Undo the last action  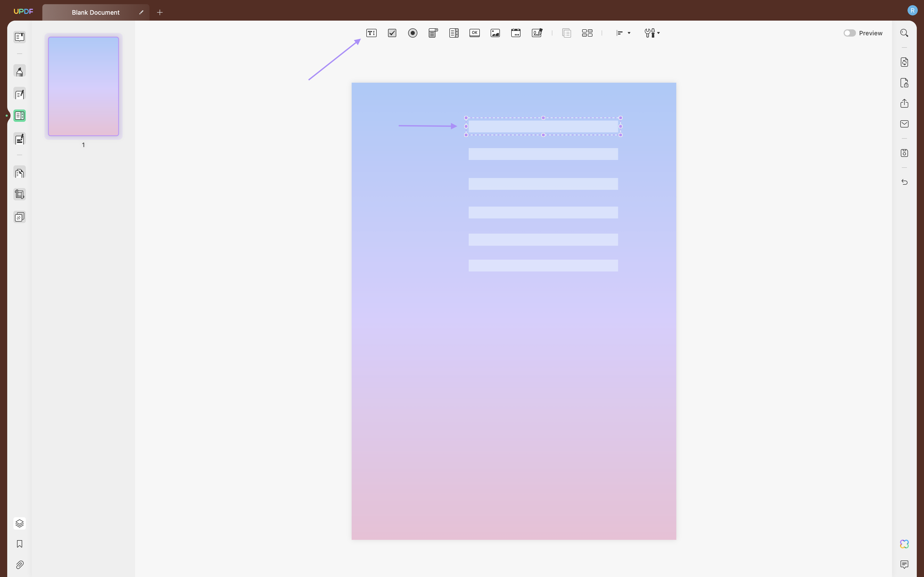click(904, 182)
